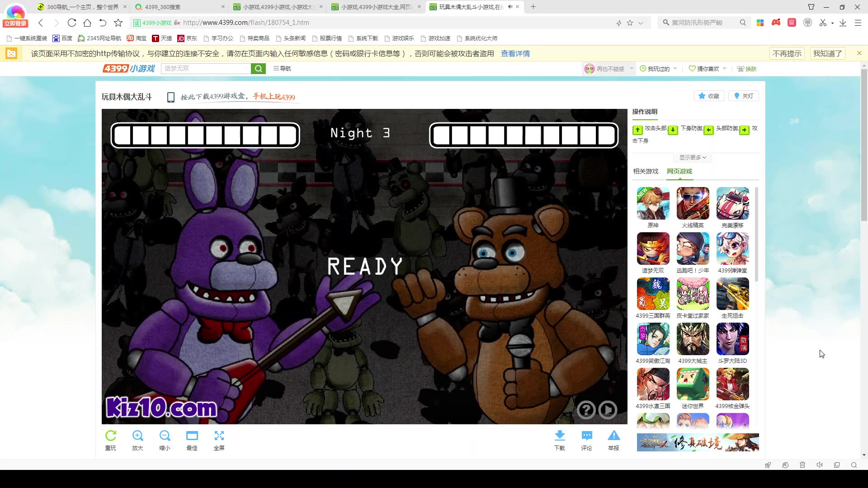Open the 原神 game thumbnail

pyautogui.click(x=653, y=203)
